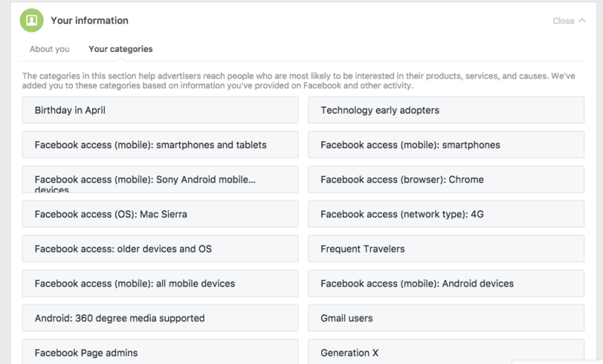Select Facebook access (browser): Chrome category

[445, 179]
